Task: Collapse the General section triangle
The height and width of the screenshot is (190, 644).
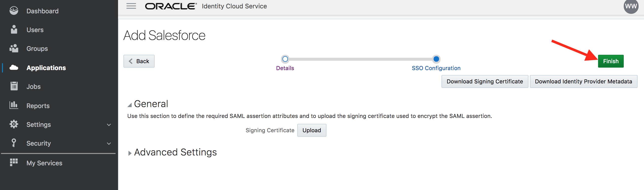Action: [129, 105]
